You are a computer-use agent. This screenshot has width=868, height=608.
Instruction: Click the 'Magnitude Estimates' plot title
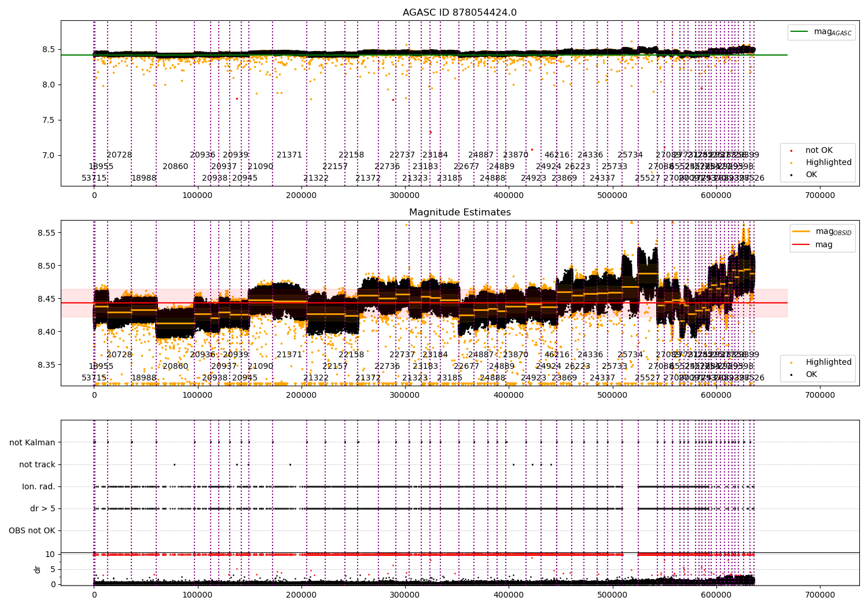pyautogui.click(x=459, y=213)
